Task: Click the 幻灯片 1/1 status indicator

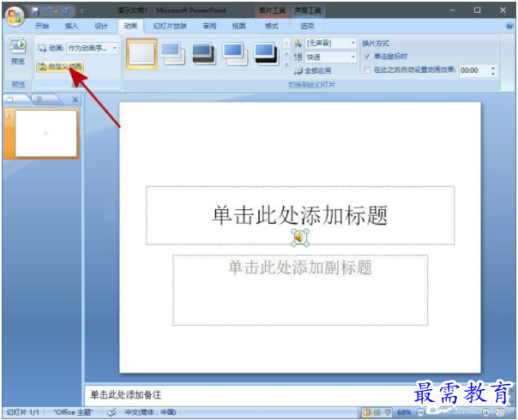Action: pos(23,412)
